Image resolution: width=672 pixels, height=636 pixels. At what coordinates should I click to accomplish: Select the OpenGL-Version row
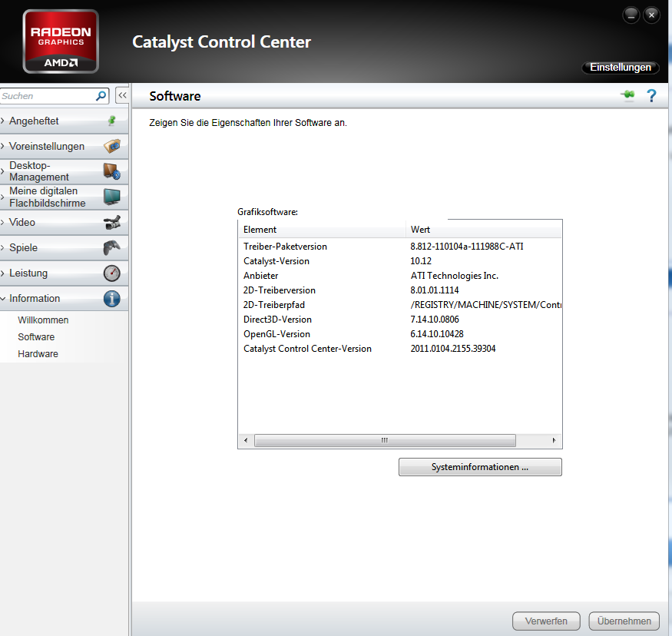click(400, 334)
